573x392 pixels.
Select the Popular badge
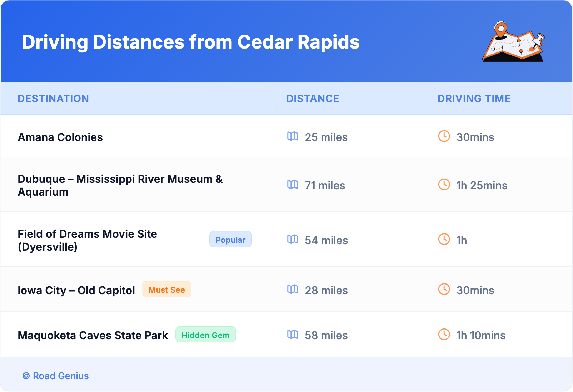230,240
